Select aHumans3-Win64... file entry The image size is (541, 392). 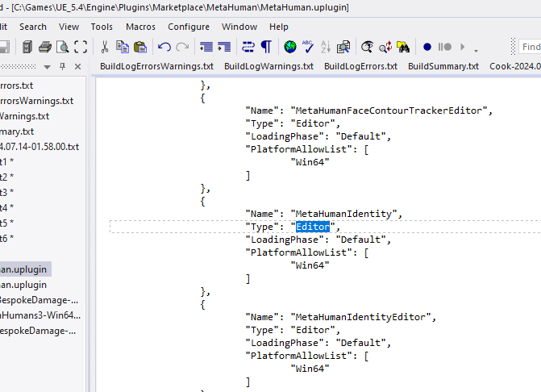[x=40, y=315]
